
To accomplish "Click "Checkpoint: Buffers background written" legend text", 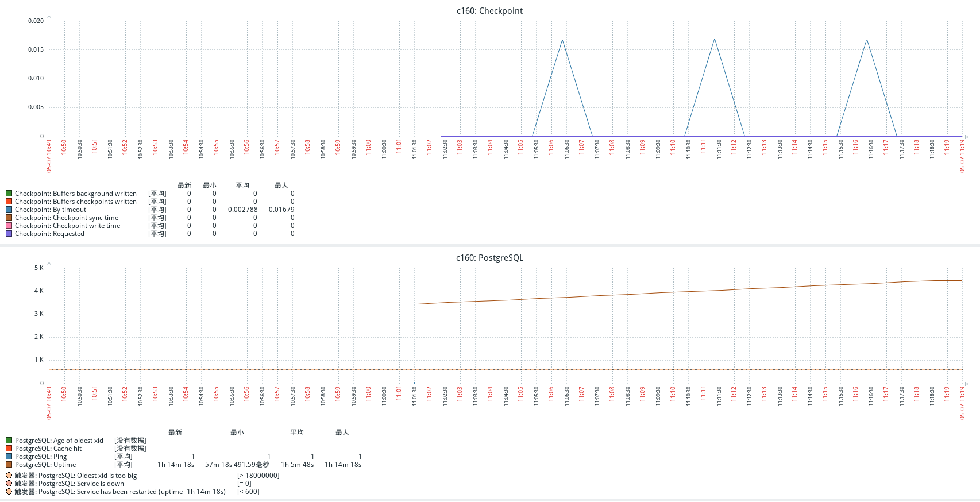I will tap(76, 194).
